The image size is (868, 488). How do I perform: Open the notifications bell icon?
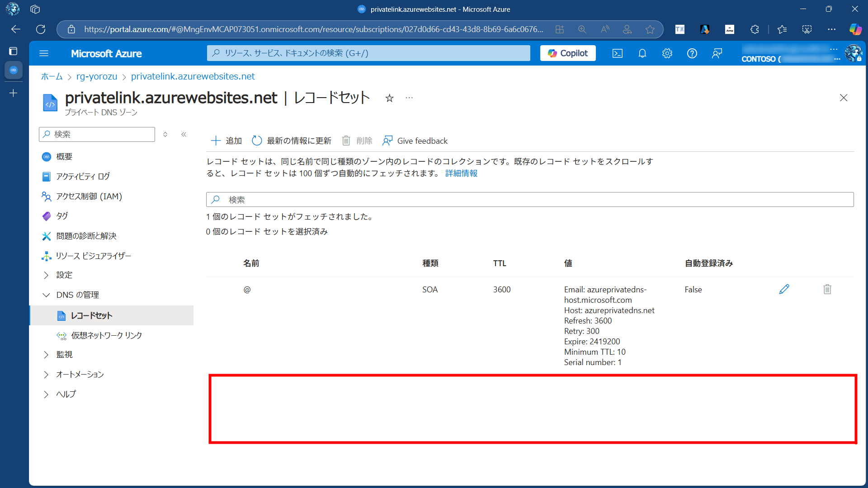point(642,53)
